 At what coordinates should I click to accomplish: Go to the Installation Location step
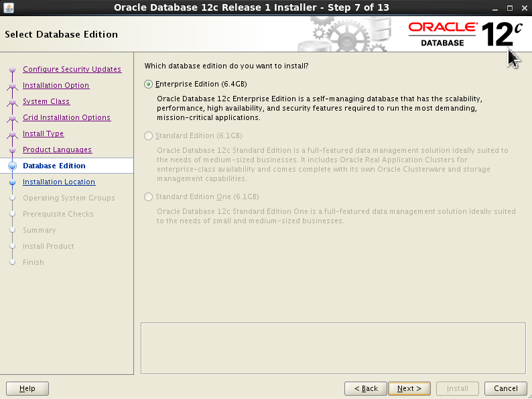[x=59, y=182]
